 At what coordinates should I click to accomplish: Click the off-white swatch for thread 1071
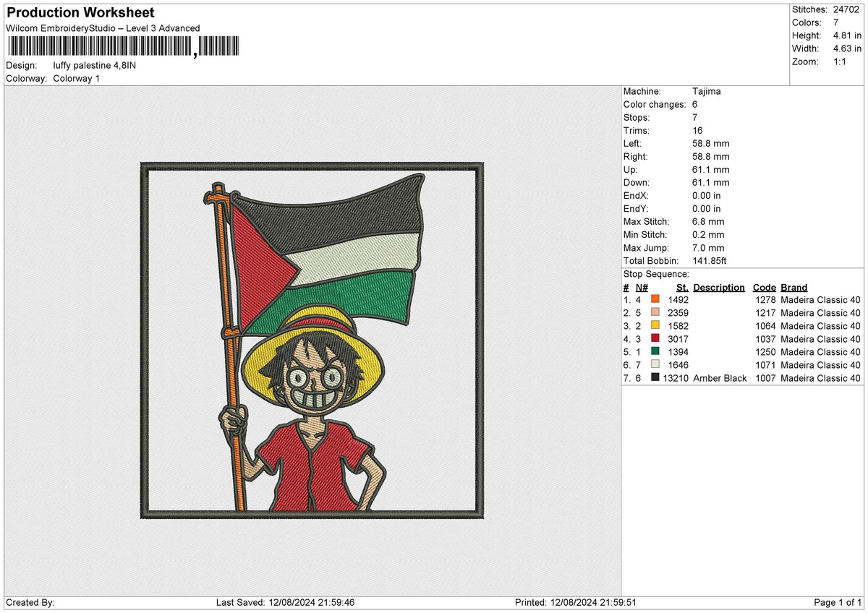pyautogui.click(x=655, y=365)
